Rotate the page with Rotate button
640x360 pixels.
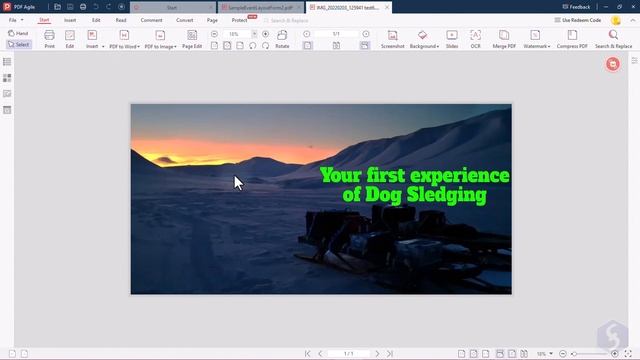tap(282, 39)
